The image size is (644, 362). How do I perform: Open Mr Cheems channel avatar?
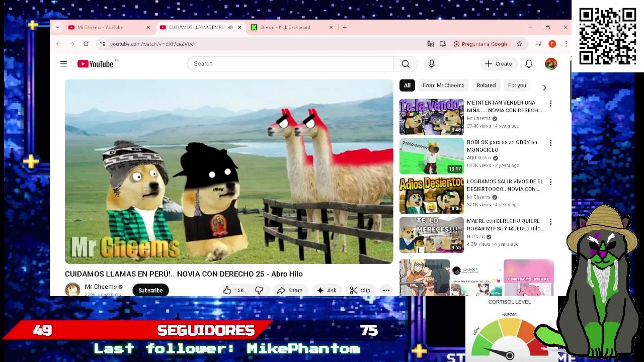(72, 290)
